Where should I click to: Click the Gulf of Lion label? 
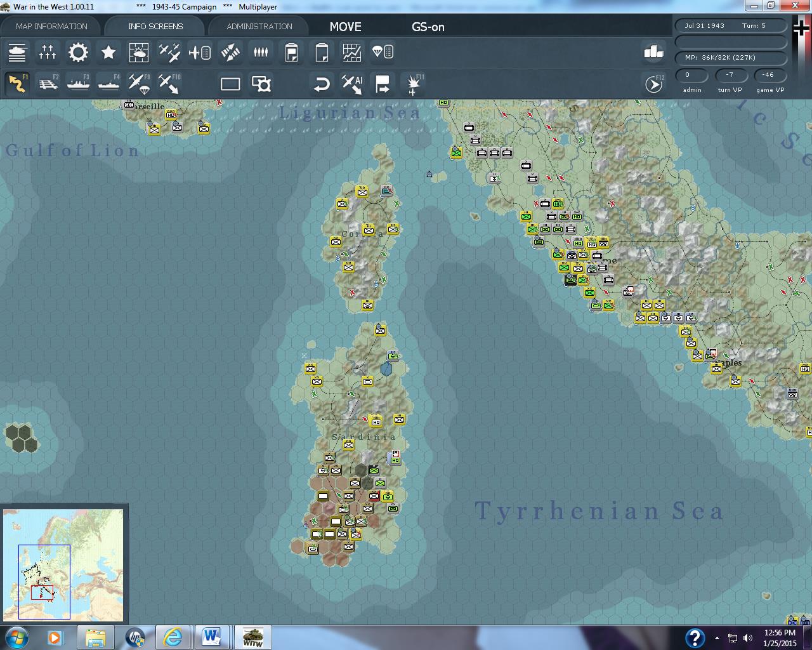pos(72,150)
